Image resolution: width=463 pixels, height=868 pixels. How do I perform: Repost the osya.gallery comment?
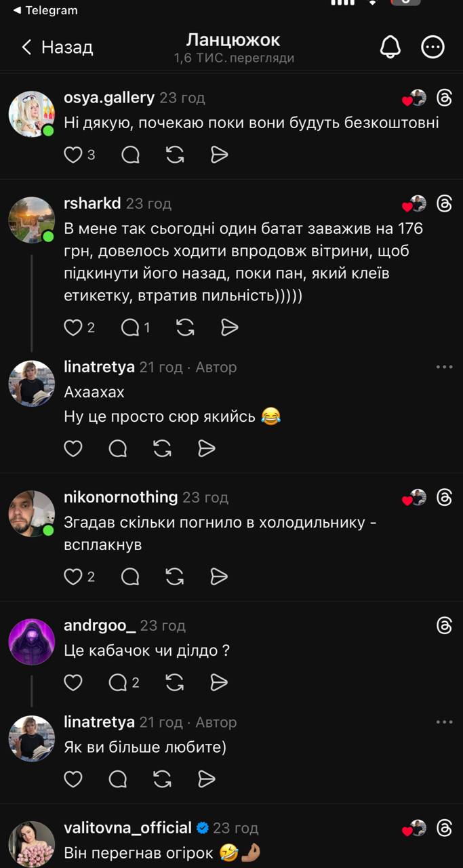(x=175, y=155)
